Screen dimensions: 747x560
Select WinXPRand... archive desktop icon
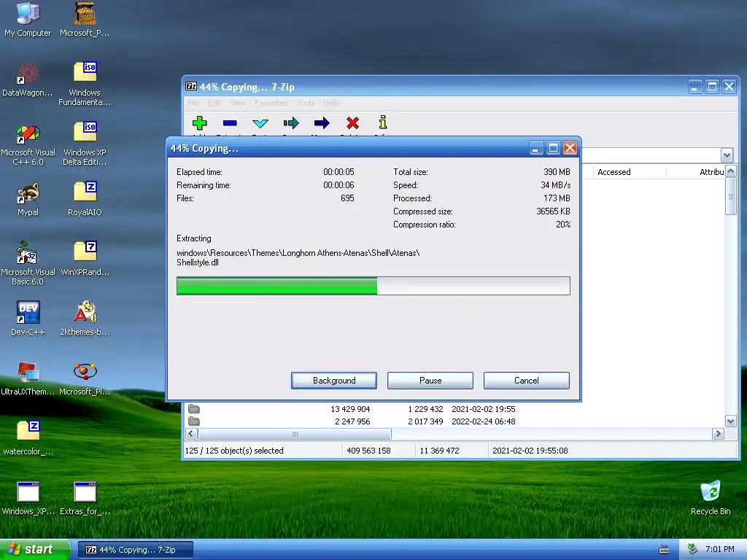[85, 259]
